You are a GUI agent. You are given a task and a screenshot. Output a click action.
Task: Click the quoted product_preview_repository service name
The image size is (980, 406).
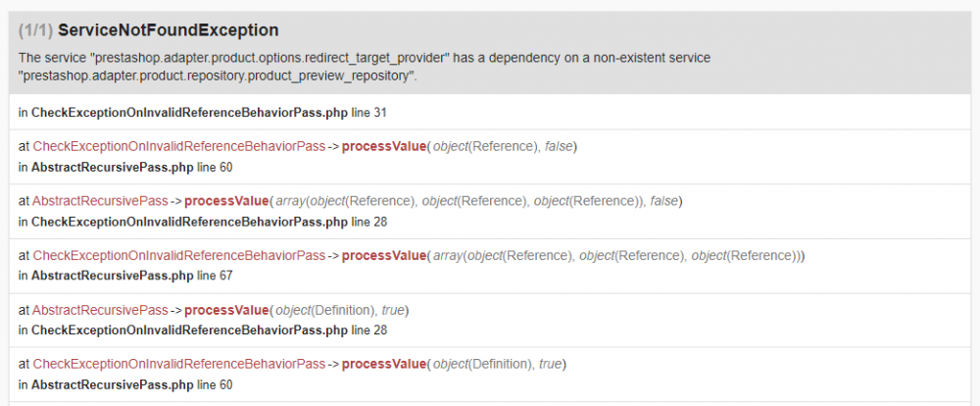(x=218, y=76)
